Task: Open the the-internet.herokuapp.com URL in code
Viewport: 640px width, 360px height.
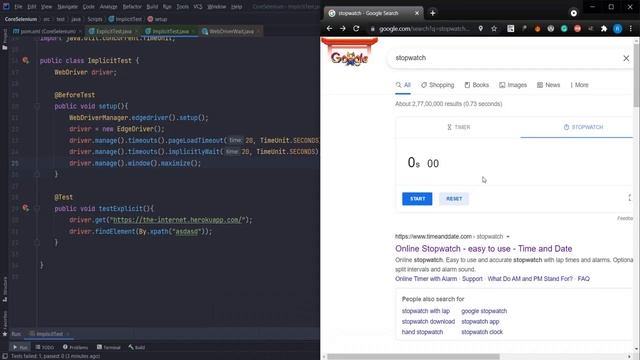Action: pos(178,220)
